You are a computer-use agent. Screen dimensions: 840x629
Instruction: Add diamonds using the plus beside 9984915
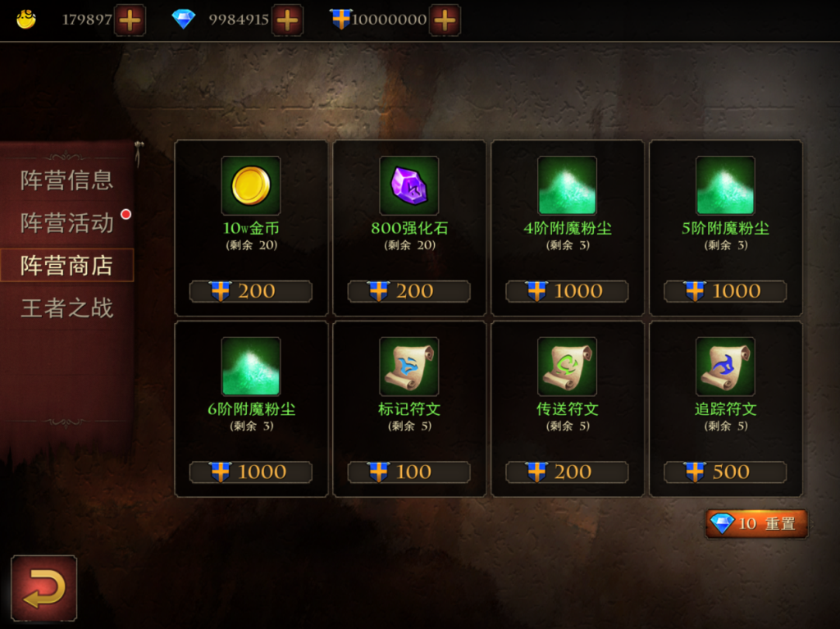[x=288, y=21]
